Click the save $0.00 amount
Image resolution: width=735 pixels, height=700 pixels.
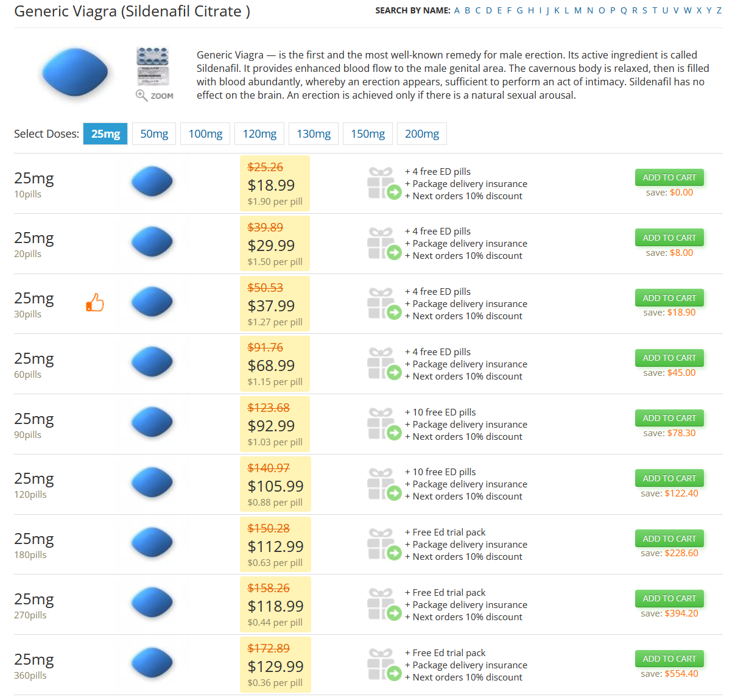[681, 193]
